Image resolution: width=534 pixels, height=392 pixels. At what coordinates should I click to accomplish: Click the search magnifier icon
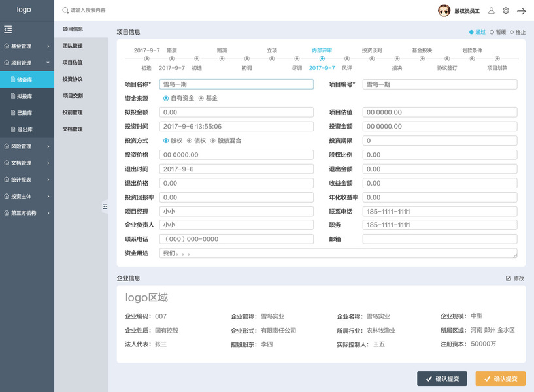click(x=65, y=10)
